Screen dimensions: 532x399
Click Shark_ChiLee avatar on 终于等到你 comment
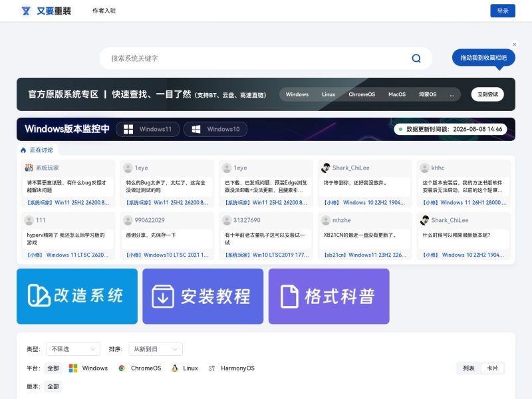click(326, 168)
